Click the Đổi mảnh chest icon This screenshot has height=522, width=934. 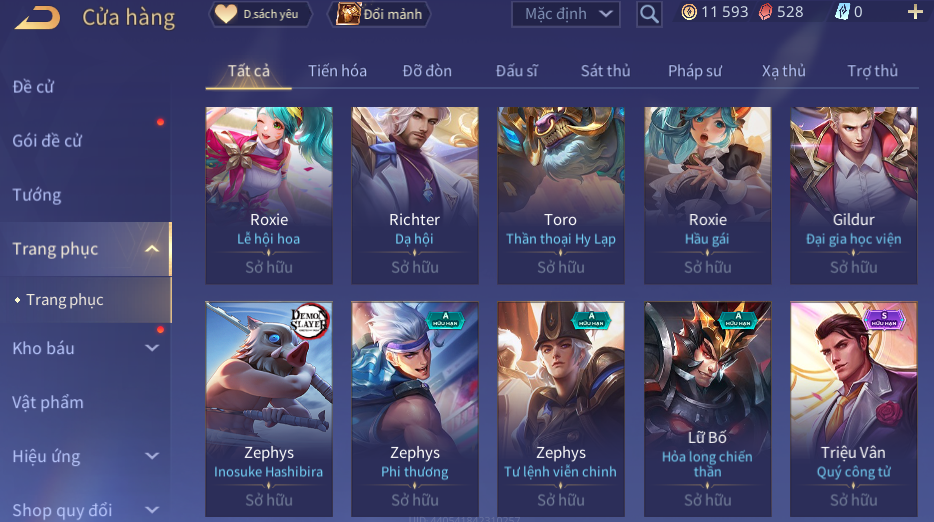(348, 14)
